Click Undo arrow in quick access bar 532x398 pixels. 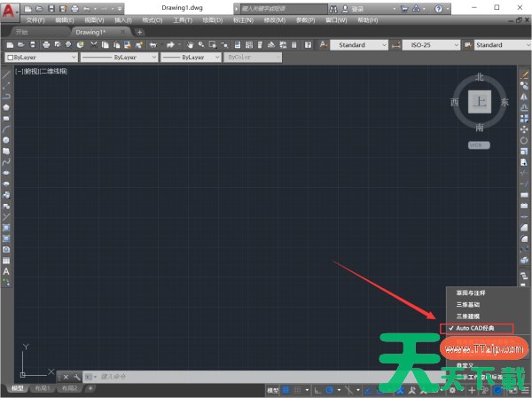[87, 9]
